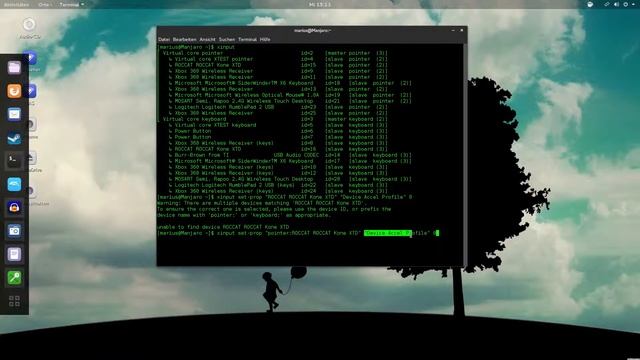Click Logitech RumblePad 2 USB (keys) line
The width and height of the screenshot is (640, 360).
click(278, 185)
